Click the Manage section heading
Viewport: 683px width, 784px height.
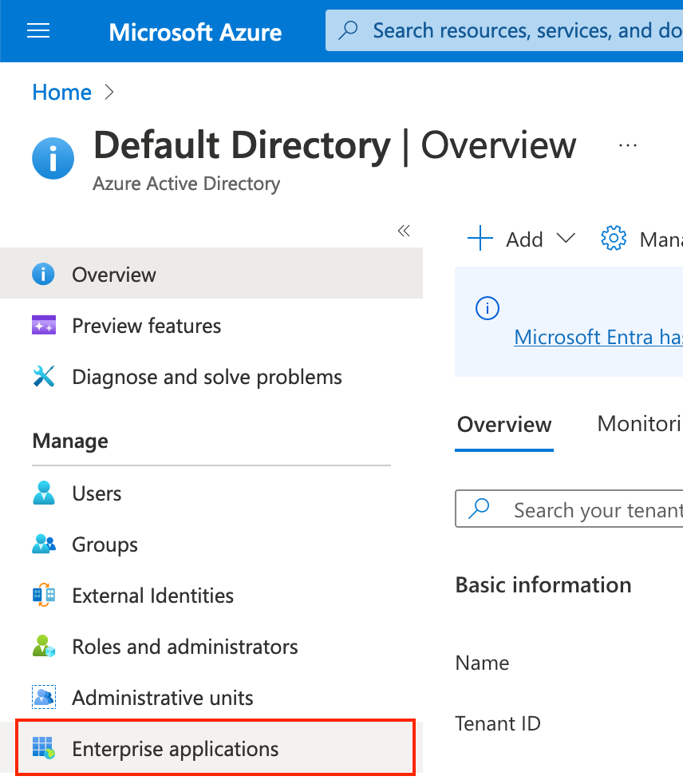70,441
